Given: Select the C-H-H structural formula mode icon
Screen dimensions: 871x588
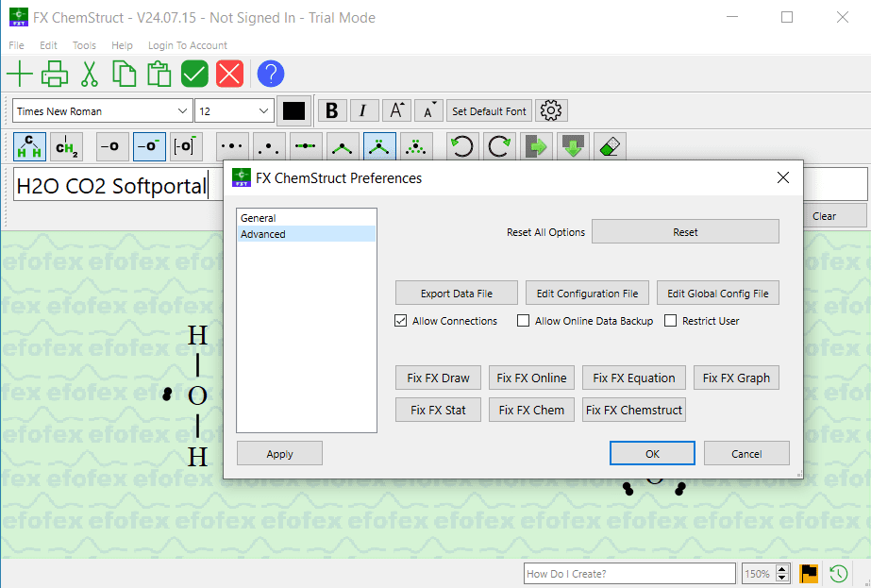Looking at the screenshot, I should [29, 146].
